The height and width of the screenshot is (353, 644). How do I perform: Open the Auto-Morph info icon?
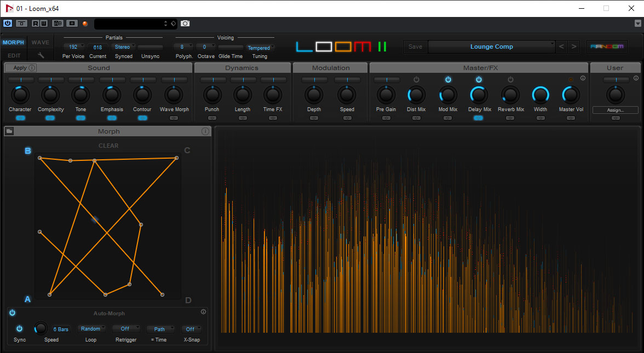click(203, 312)
